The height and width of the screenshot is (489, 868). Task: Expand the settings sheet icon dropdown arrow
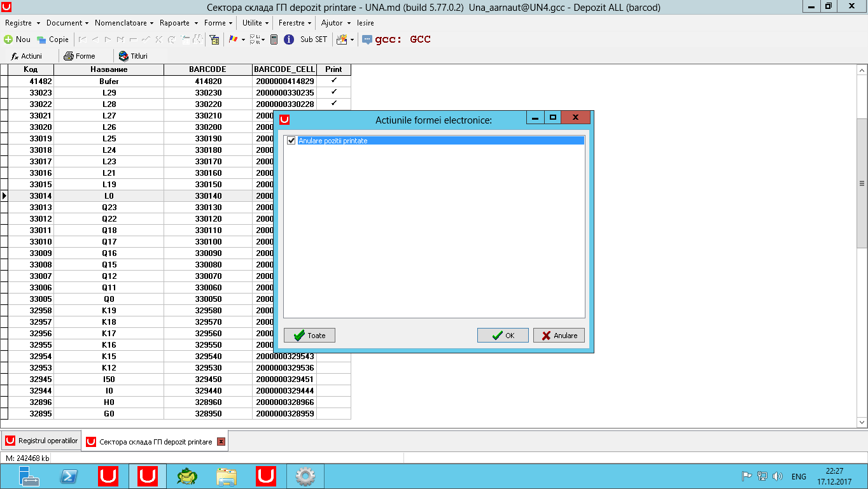352,40
